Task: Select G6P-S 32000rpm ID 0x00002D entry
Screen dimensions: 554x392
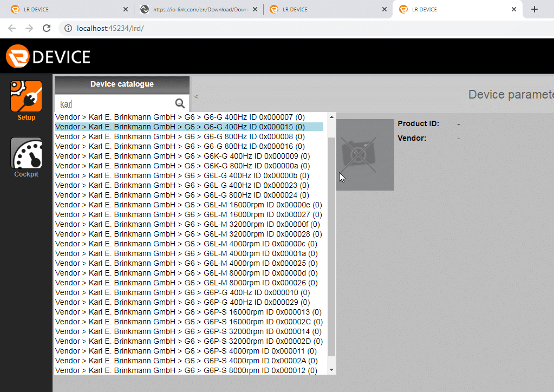Action: click(x=189, y=341)
